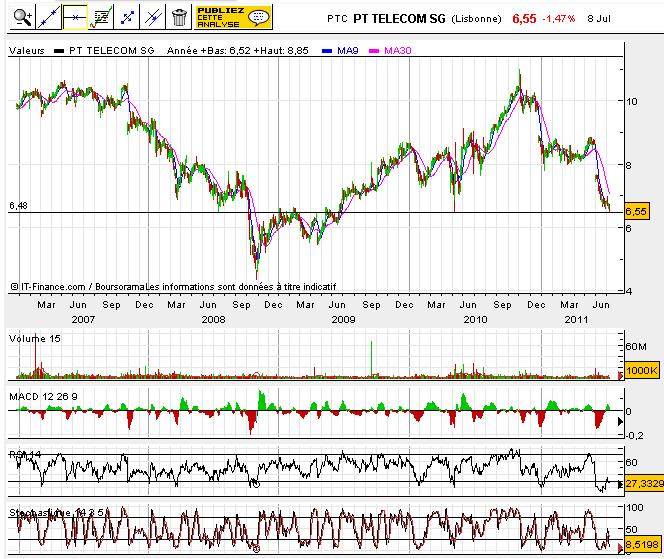Click the 2009 year label
This screenshot has width=664, height=559.
coord(343,319)
